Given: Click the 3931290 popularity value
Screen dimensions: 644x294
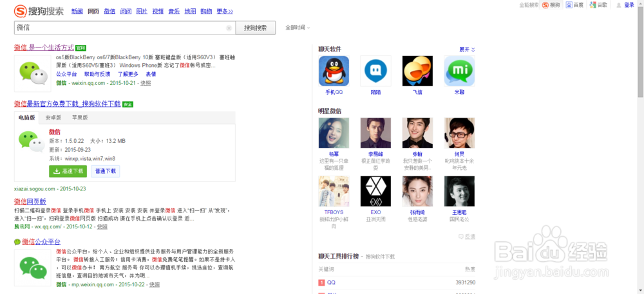Looking at the screenshot, I should pyautogui.click(x=466, y=282).
